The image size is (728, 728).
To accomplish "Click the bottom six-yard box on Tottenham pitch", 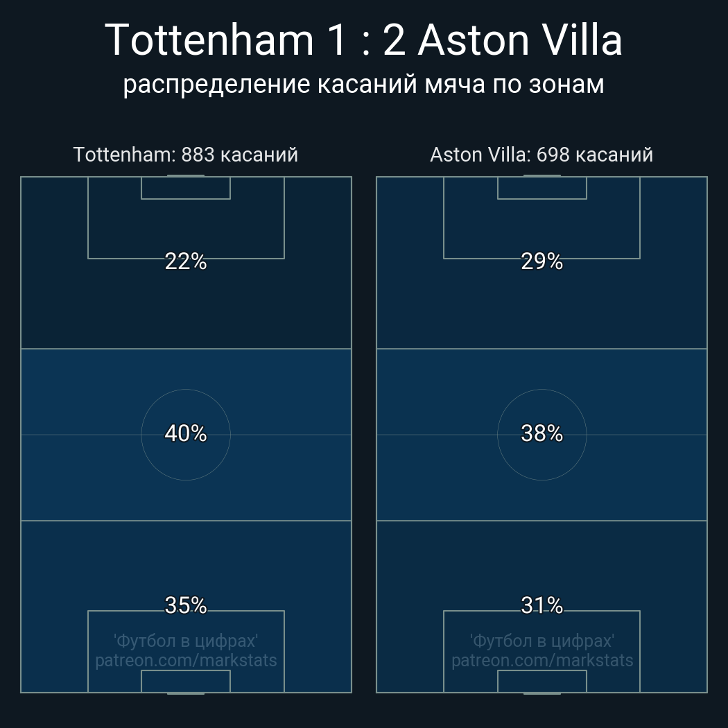I will click(186, 682).
